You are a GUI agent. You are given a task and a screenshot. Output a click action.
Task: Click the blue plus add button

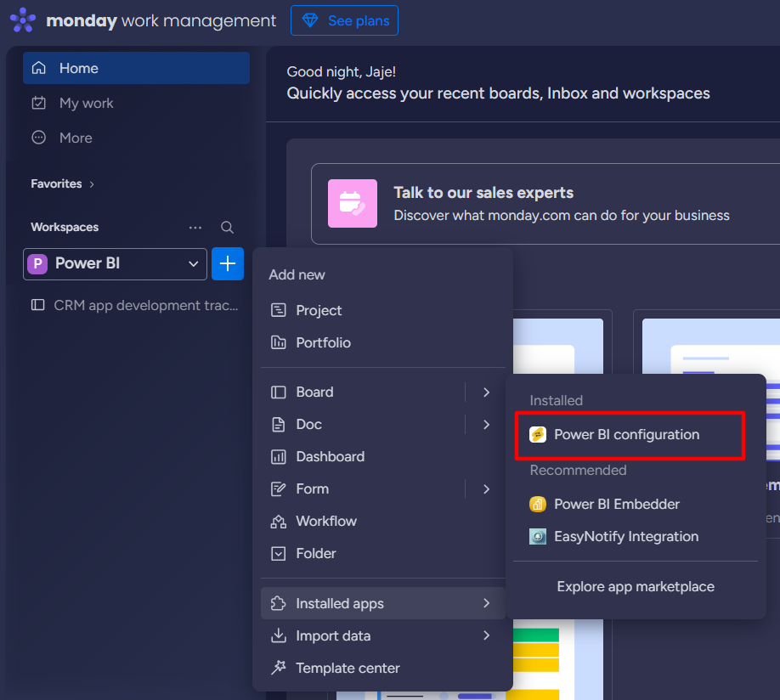click(x=228, y=263)
